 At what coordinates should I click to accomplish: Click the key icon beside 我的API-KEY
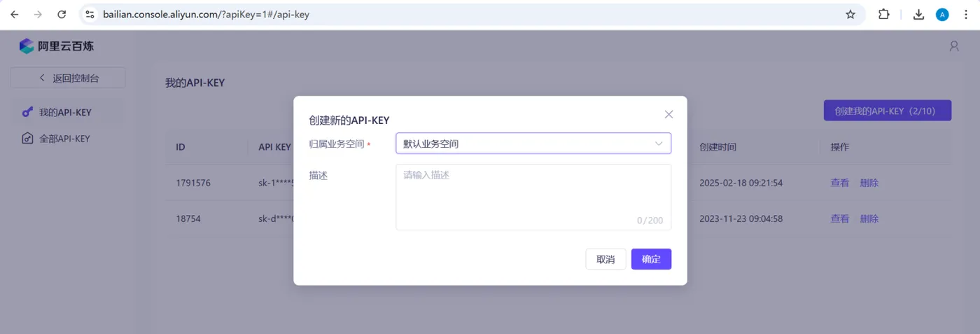[27, 112]
